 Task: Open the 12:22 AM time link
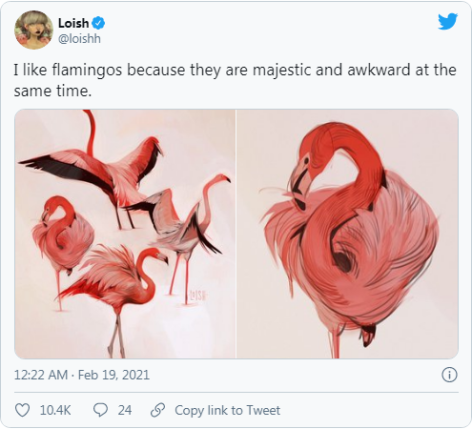pos(41,375)
